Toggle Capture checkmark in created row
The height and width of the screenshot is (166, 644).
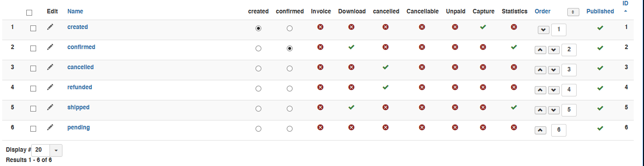pyautogui.click(x=483, y=27)
